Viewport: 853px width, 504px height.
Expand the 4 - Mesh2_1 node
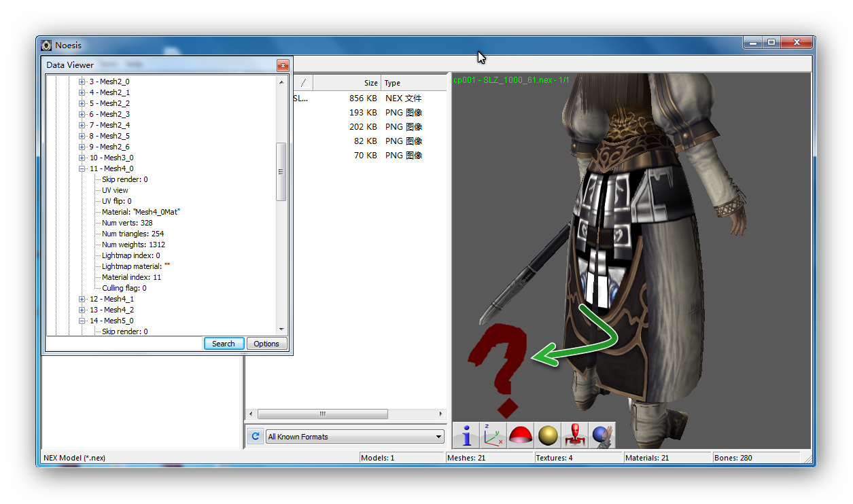click(82, 92)
